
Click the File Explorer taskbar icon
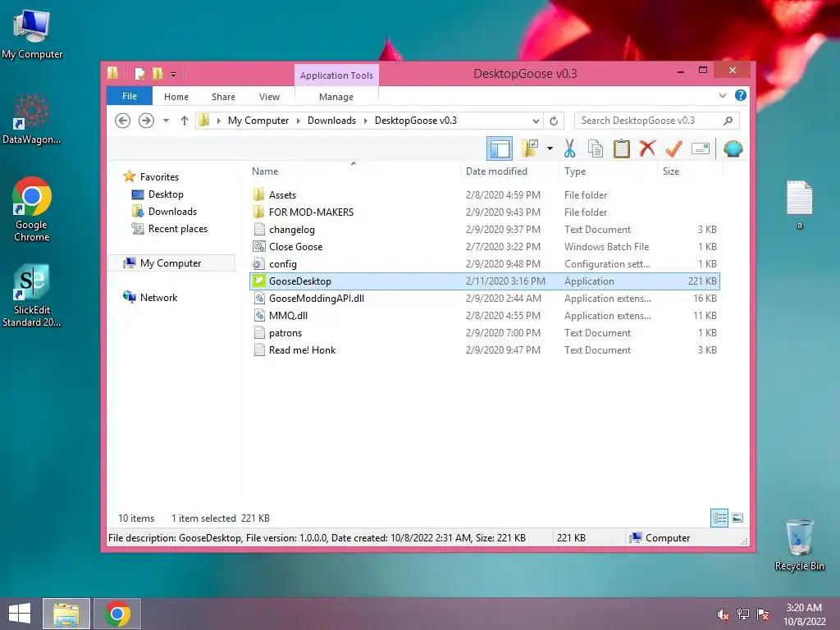[66, 614]
